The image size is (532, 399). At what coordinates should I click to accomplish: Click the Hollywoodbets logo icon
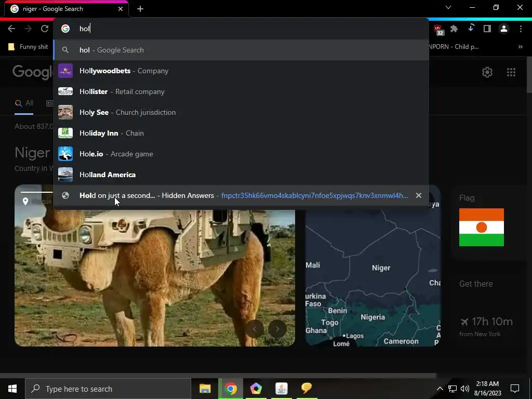65,71
